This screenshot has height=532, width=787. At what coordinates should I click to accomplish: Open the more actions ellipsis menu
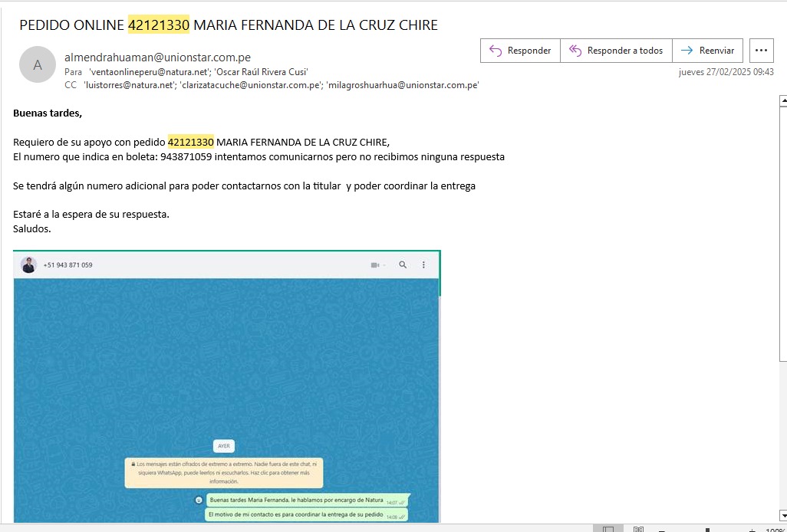tap(761, 51)
